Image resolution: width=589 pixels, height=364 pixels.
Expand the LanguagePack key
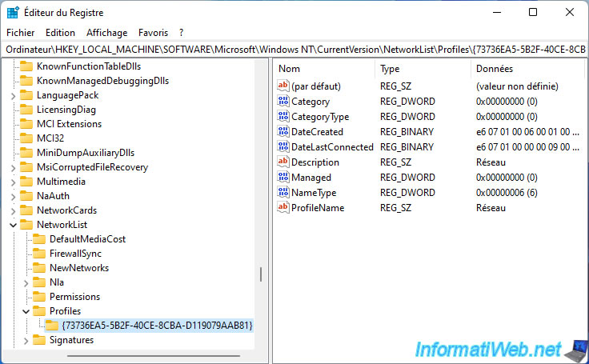coord(13,95)
